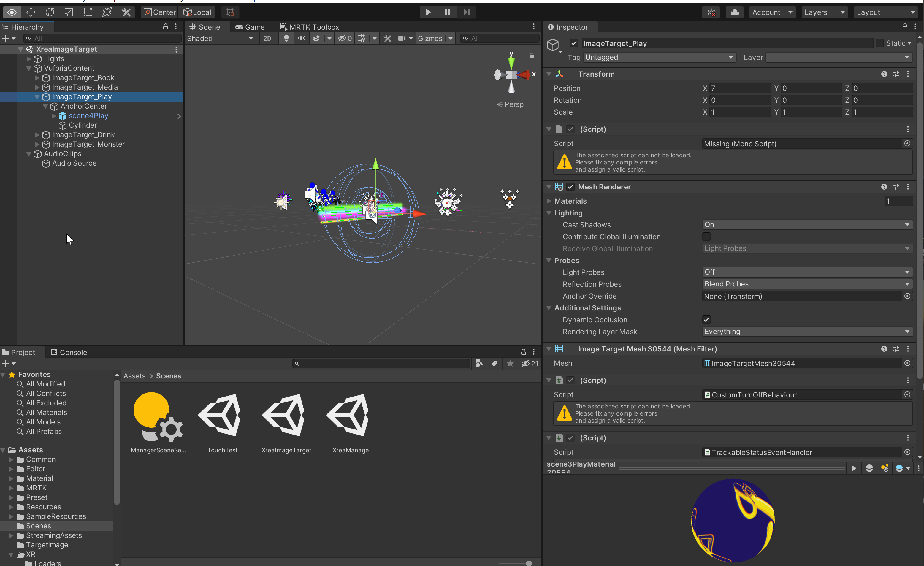Uncheck Dynamic Occlusion checkbox

(706, 320)
